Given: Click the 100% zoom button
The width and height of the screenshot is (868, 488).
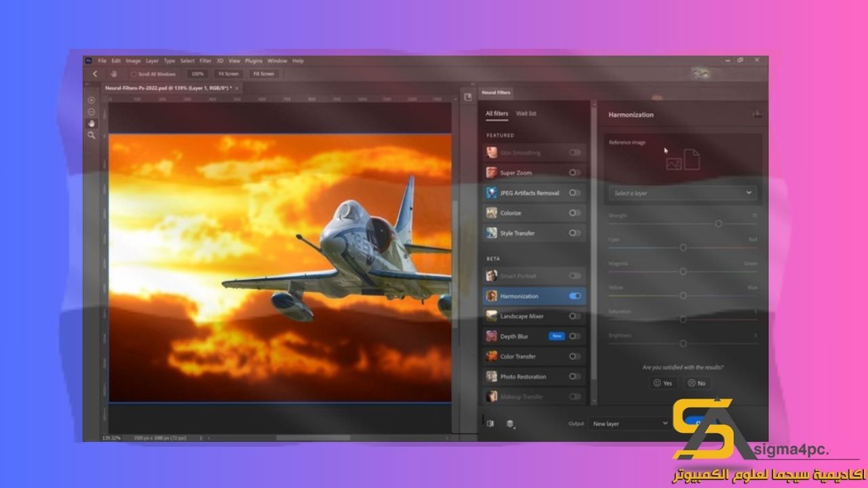Looking at the screenshot, I should (x=197, y=74).
